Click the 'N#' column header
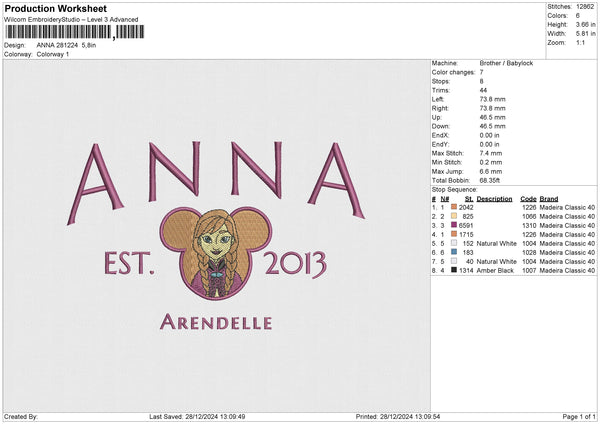This screenshot has height=424, width=600. click(x=445, y=199)
